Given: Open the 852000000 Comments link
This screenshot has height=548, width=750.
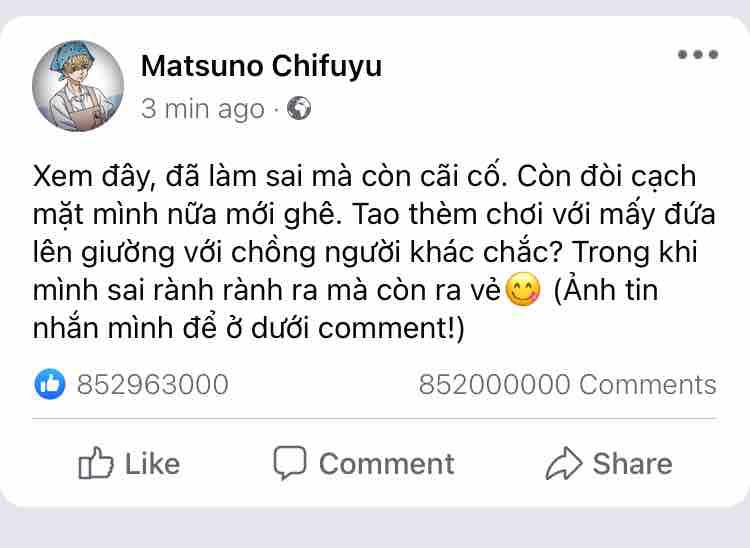Looking at the screenshot, I should pos(567,384).
